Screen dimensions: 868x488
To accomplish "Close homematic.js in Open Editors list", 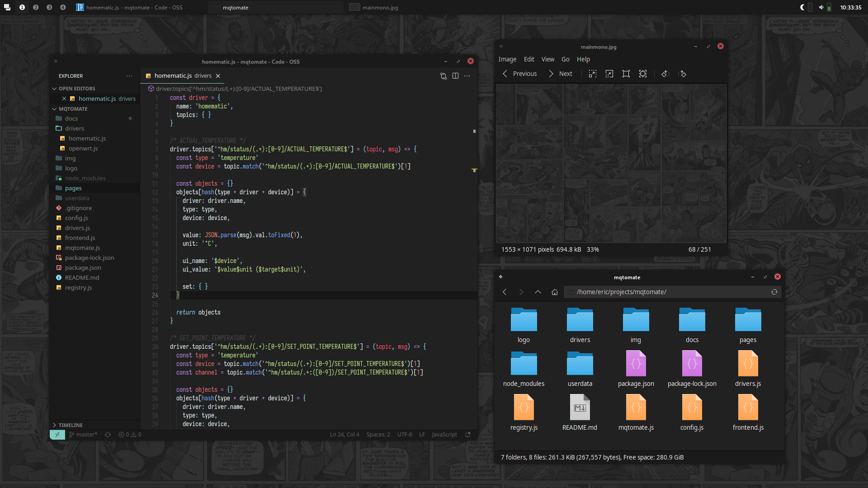I will click(x=64, y=99).
